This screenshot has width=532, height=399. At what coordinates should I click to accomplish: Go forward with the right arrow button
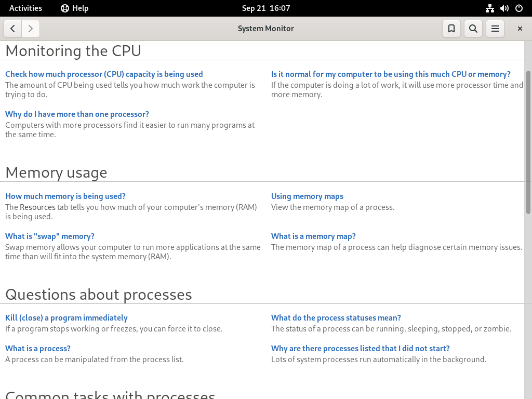pos(31,29)
